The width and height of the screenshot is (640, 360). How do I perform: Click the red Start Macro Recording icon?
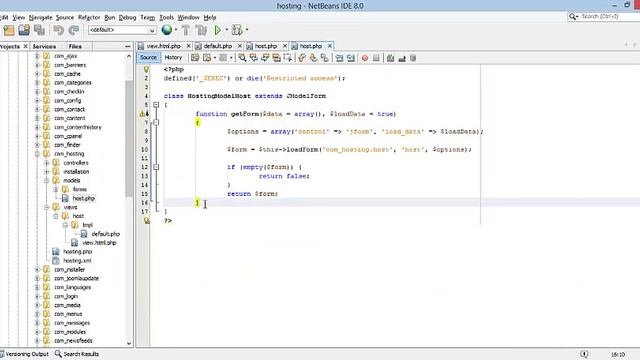(365, 58)
